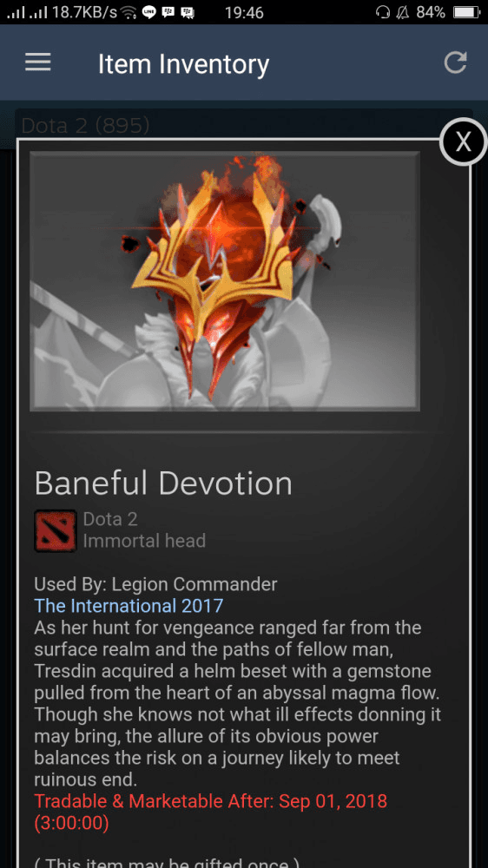Open the hamburger navigation menu

(38, 62)
